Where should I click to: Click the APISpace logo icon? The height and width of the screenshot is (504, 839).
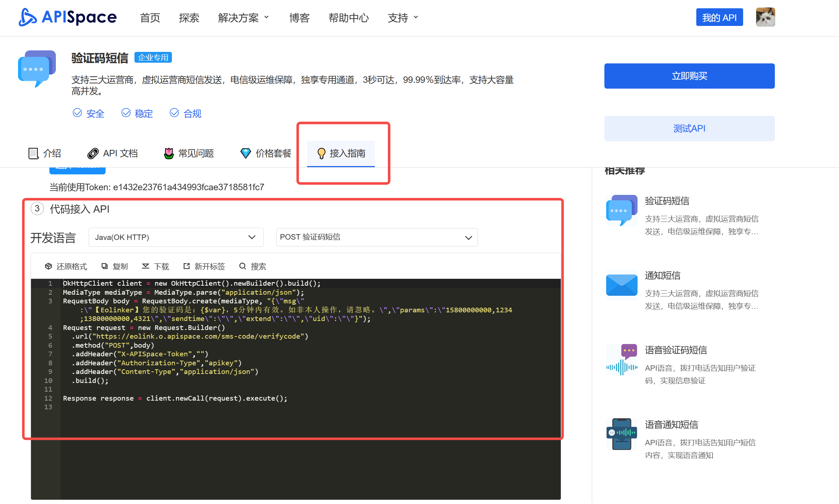(28, 17)
